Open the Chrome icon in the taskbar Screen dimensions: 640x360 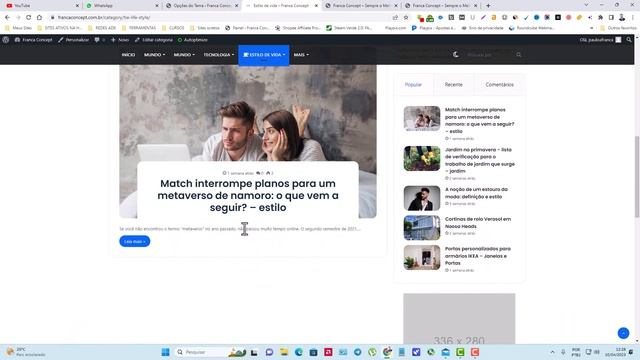point(387,352)
